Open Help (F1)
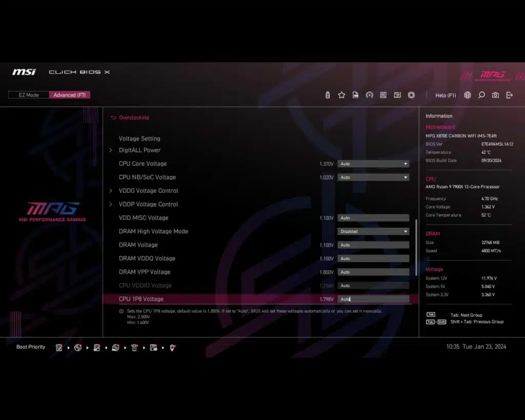Image resolution: width=525 pixels, height=420 pixels. point(446,95)
